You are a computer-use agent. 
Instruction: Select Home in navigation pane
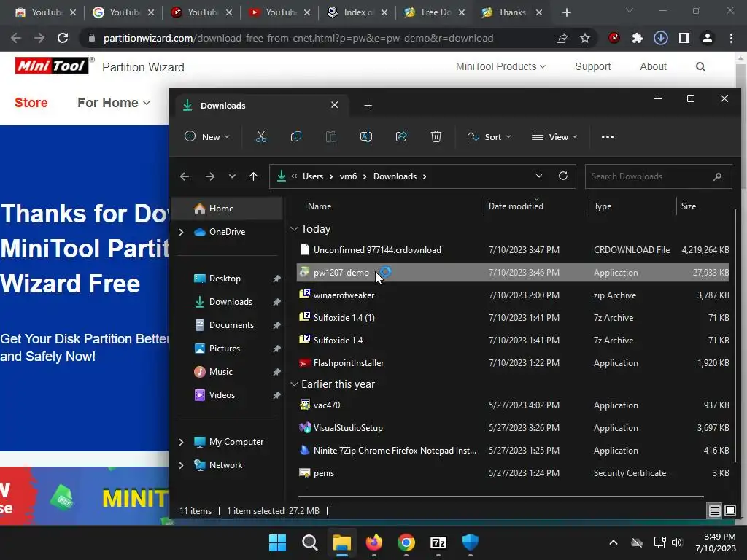pyautogui.click(x=228, y=209)
